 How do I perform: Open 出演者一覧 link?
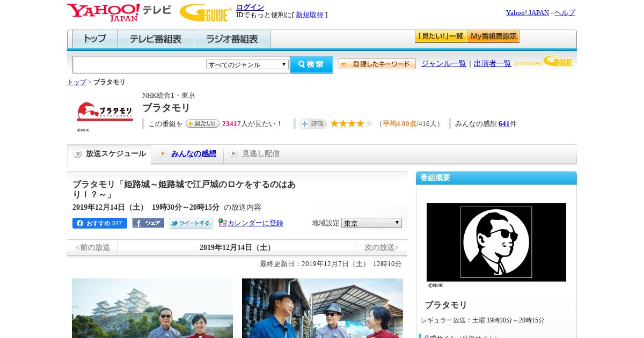coord(492,63)
